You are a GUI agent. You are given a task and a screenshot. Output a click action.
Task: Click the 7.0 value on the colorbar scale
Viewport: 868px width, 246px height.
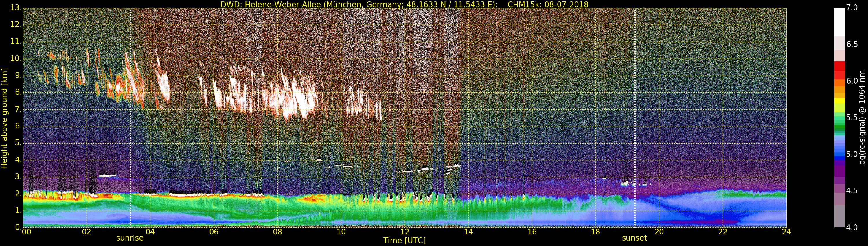[x=852, y=8]
